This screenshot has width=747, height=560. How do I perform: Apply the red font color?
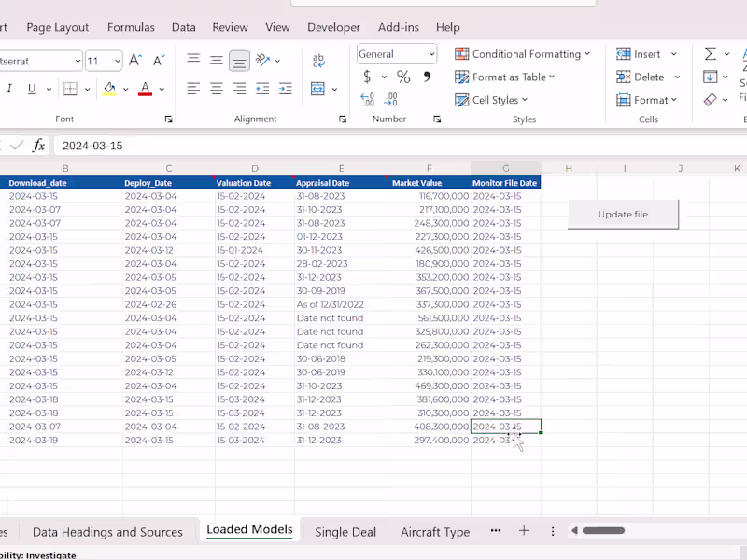145,89
